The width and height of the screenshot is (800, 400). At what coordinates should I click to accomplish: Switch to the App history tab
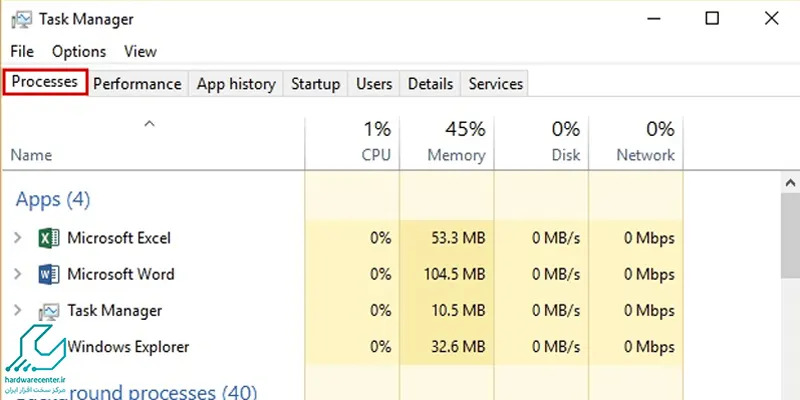pos(236,84)
